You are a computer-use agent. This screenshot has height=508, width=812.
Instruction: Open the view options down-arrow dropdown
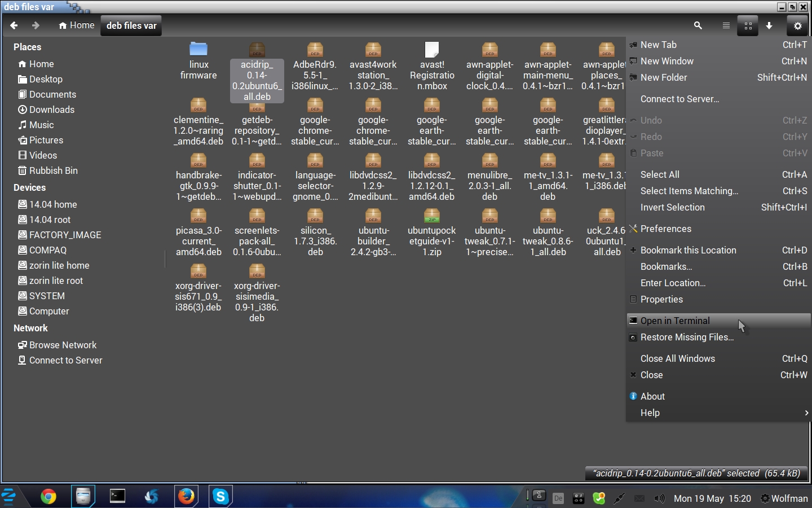coord(769,26)
